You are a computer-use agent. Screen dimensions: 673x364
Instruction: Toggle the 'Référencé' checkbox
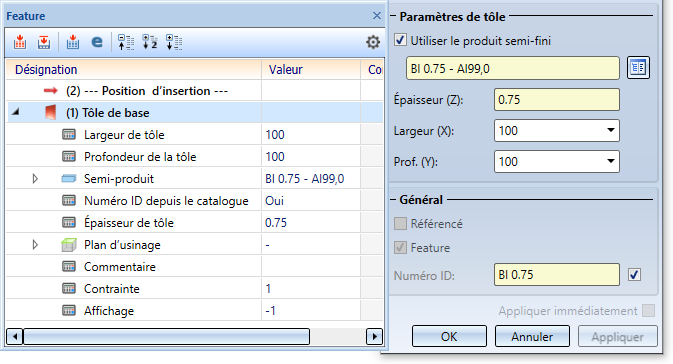(x=400, y=223)
